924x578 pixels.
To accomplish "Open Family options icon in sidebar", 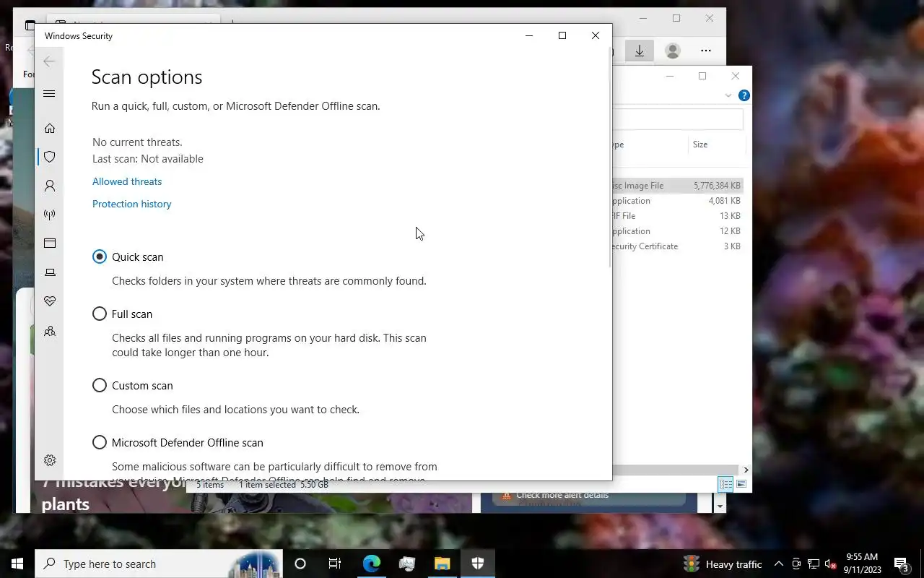I will point(50,332).
